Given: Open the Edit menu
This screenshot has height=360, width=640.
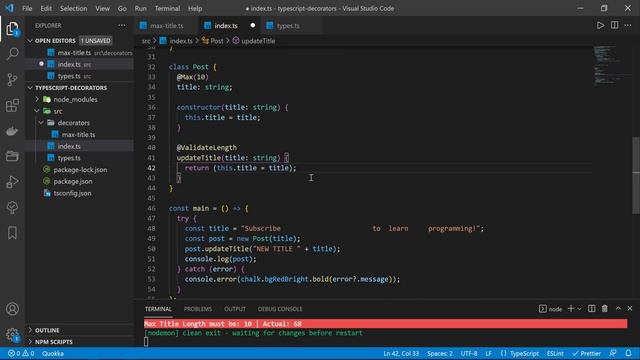Looking at the screenshot, I should pos(46,8).
